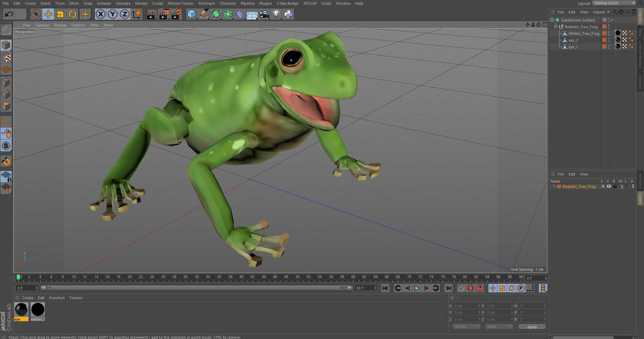
Task: Collapse the Subdivision Surface tree item
Action: click(x=552, y=20)
